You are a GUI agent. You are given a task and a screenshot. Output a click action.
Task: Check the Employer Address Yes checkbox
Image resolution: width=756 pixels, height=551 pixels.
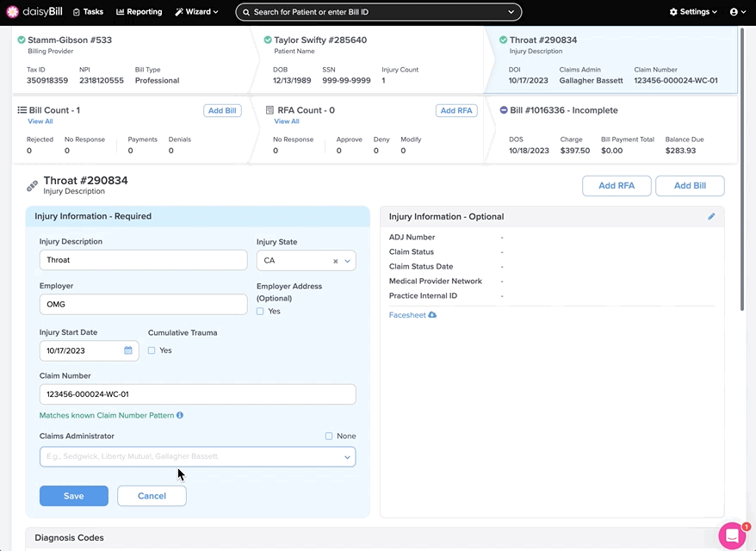260,312
